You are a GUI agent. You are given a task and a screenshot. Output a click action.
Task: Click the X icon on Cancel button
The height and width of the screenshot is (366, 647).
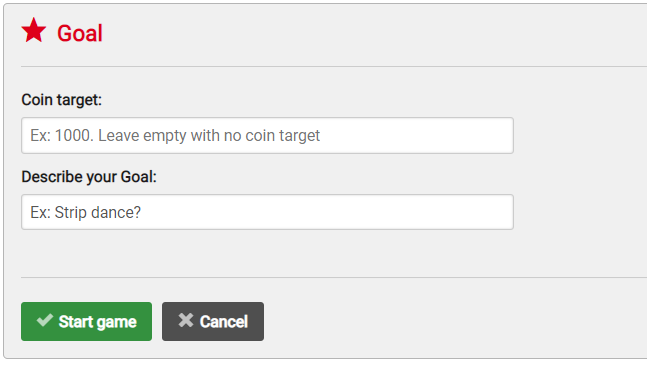(x=186, y=320)
